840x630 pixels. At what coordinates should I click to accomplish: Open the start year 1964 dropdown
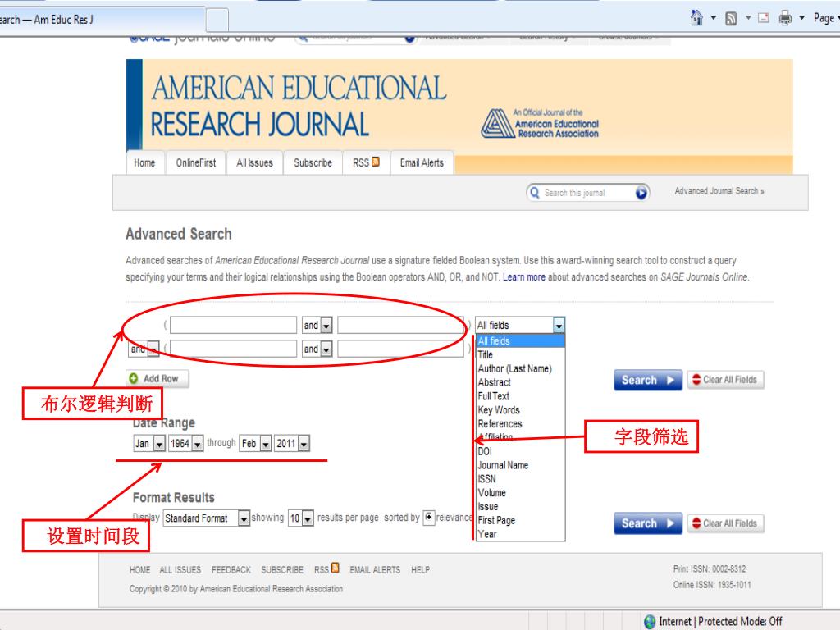point(185,443)
